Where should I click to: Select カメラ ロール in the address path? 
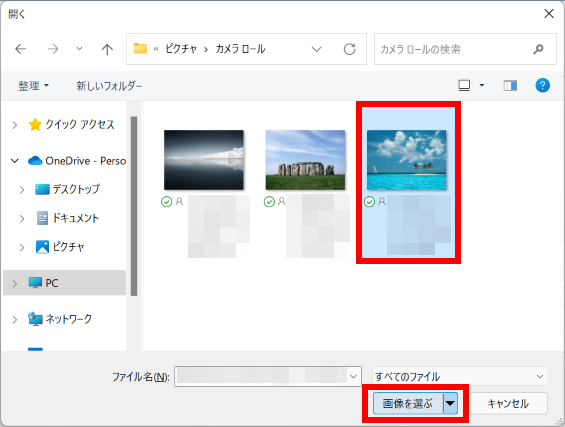(x=240, y=49)
